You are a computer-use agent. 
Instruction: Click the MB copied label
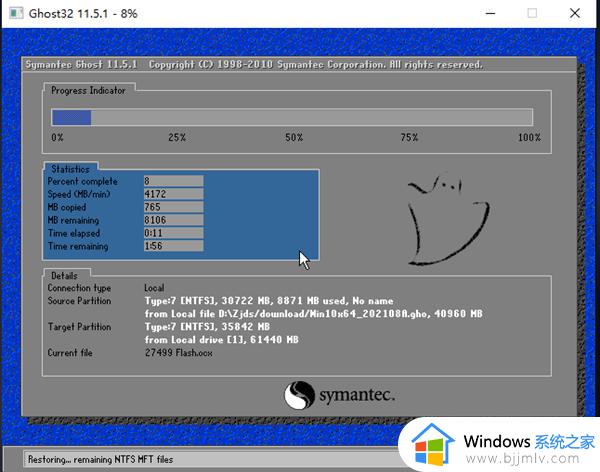pyautogui.click(x=67, y=207)
